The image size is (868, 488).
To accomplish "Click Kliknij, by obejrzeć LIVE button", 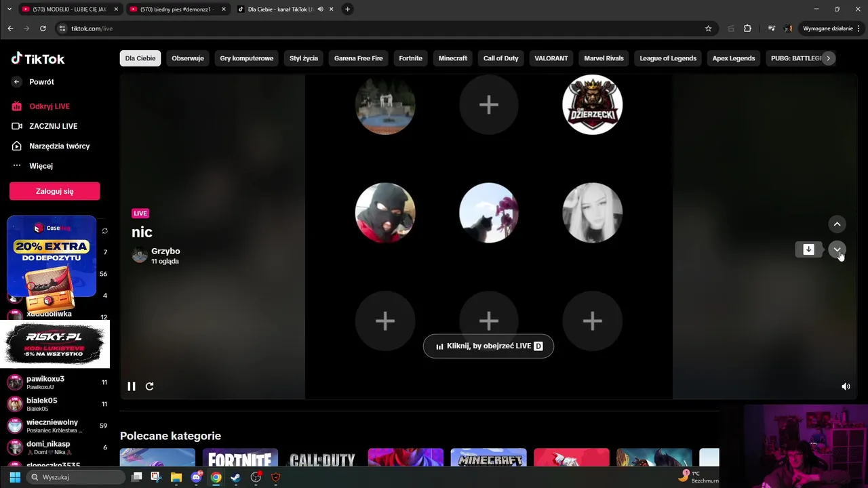I will tap(488, 346).
